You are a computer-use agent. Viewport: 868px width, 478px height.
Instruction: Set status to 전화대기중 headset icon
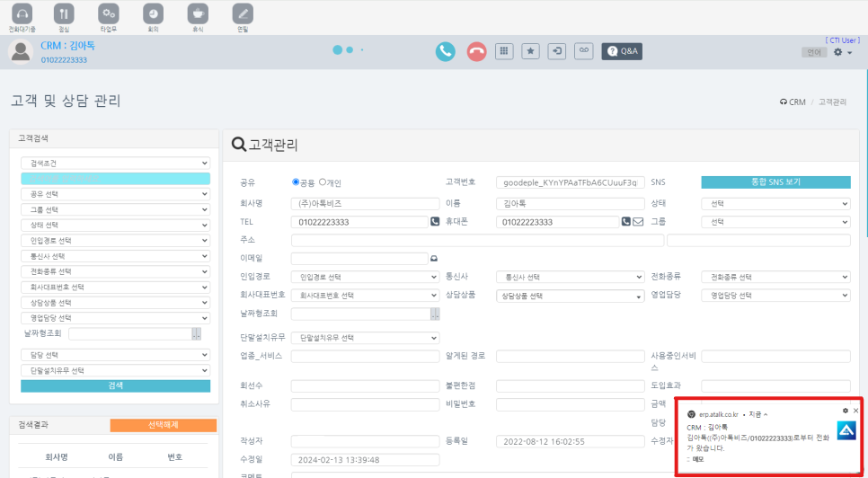(x=22, y=13)
